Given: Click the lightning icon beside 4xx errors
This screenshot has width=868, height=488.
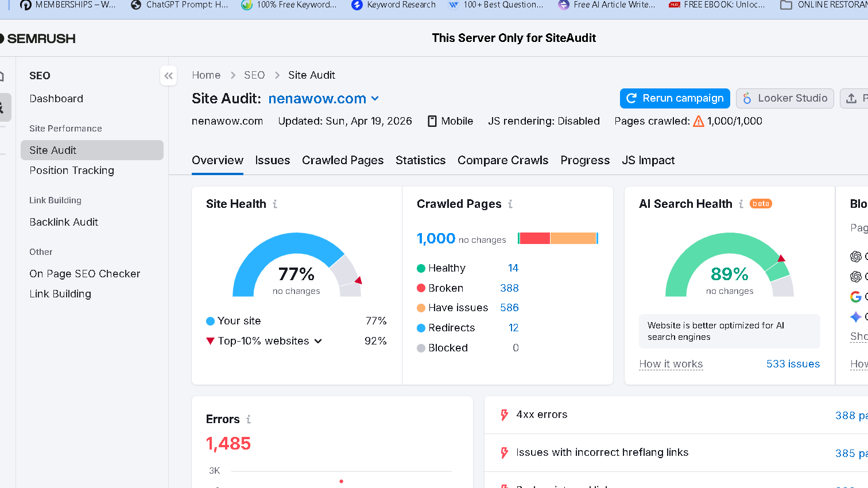Looking at the screenshot, I should [504, 415].
